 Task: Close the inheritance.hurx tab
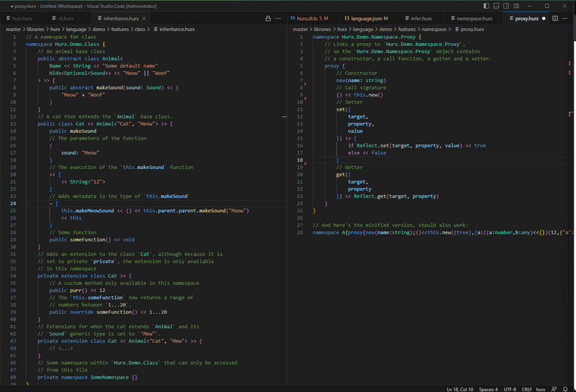pos(144,19)
